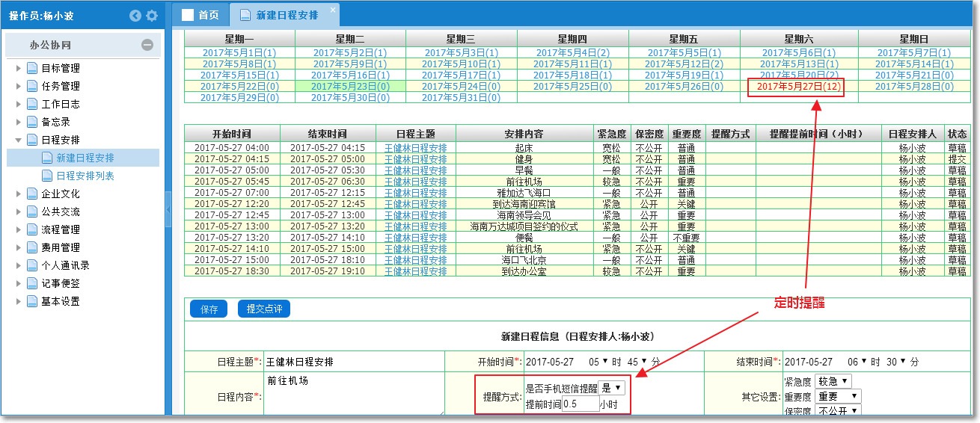Click the document icon next to 目标管理

(32, 68)
